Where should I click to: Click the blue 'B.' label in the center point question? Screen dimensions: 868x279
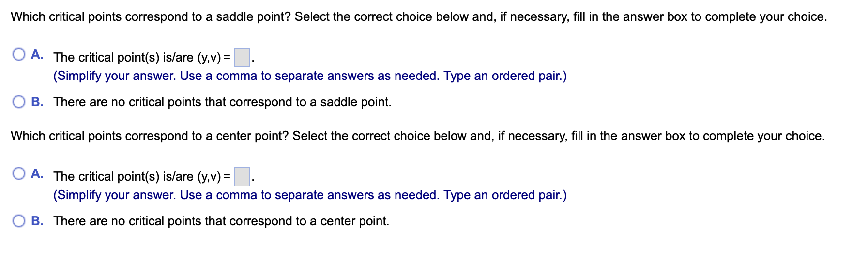[37, 220]
